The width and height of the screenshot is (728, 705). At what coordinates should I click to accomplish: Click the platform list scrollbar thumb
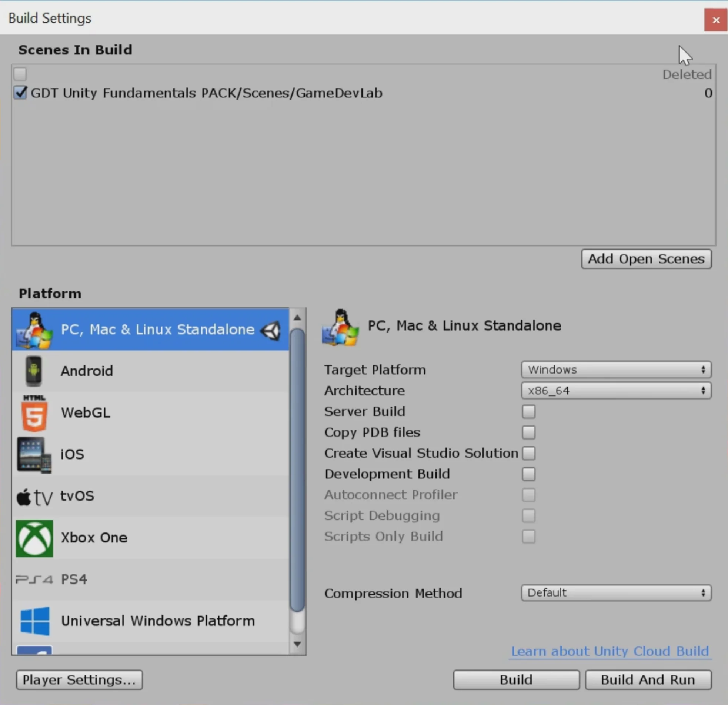[297, 470]
